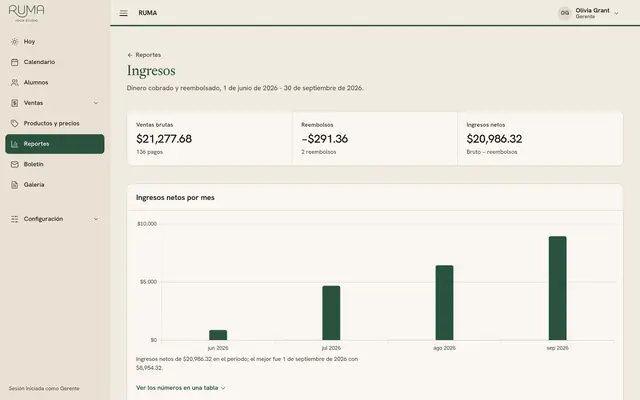Click the people icon beside Alumnos
The image size is (640, 400).
tap(15, 82)
